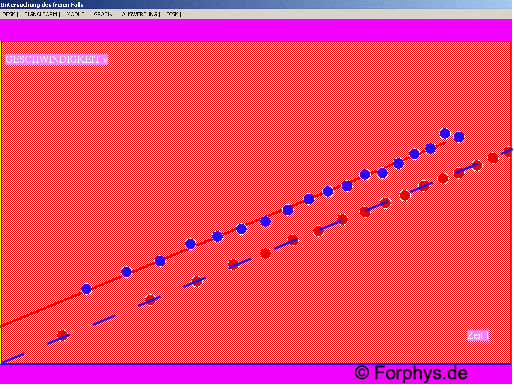514x389 pixels.
Task: Select the rightmost blue data point
Action: coord(459,137)
